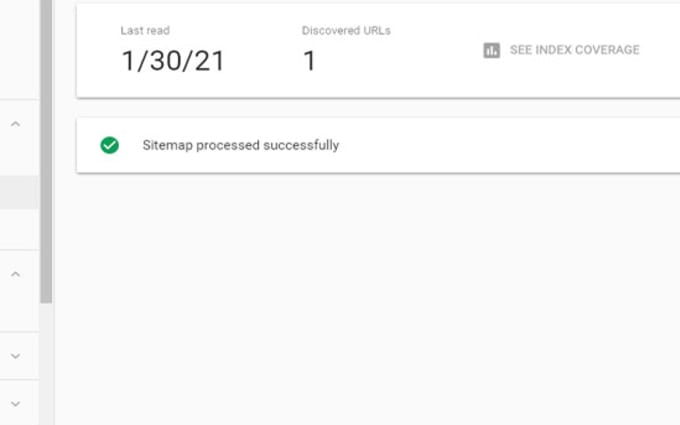Click the bar chart icon beside Index Coverage
The image size is (680, 425).
[x=491, y=50]
